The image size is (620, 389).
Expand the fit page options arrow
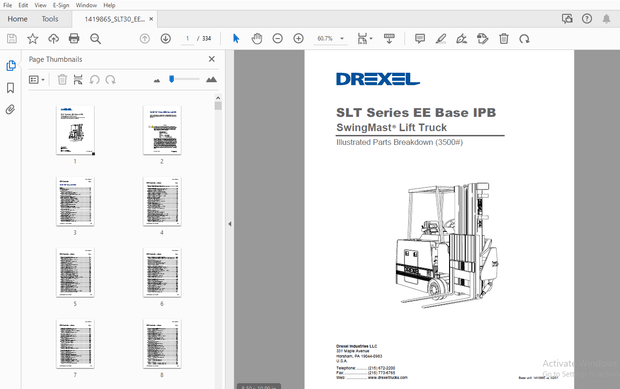(371, 38)
